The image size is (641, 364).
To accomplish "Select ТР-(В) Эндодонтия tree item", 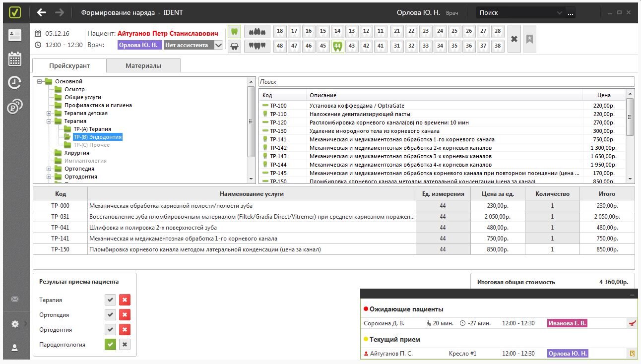I will coord(97,137).
